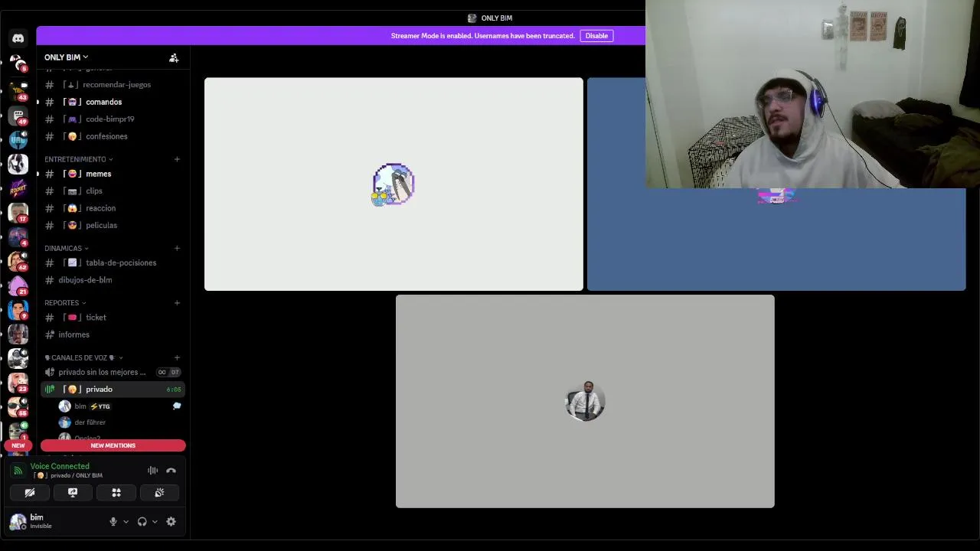The width and height of the screenshot is (980, 551).
Task: Open the soundboard button
Action: [159, 493]
